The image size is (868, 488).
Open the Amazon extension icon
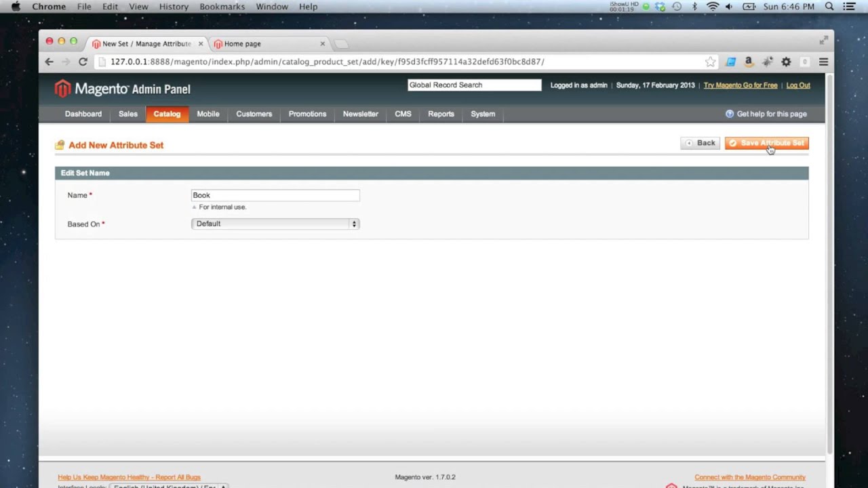click(749, 62)
